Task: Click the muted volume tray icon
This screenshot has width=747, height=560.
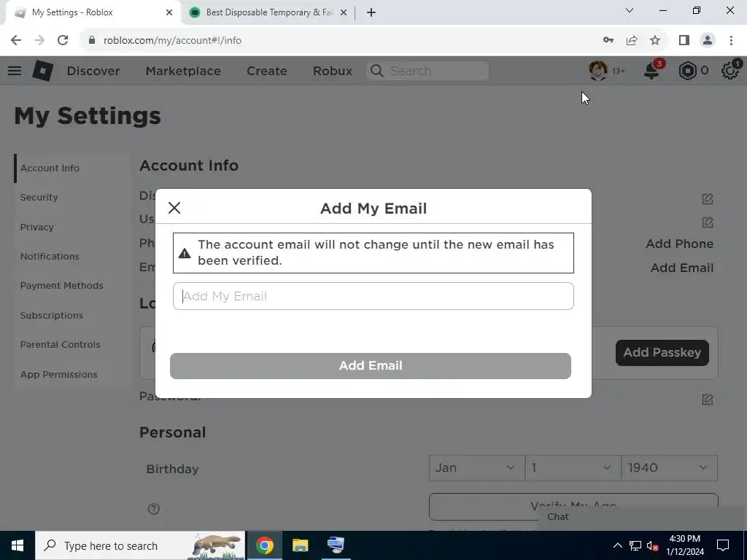Action: point(652,545)
